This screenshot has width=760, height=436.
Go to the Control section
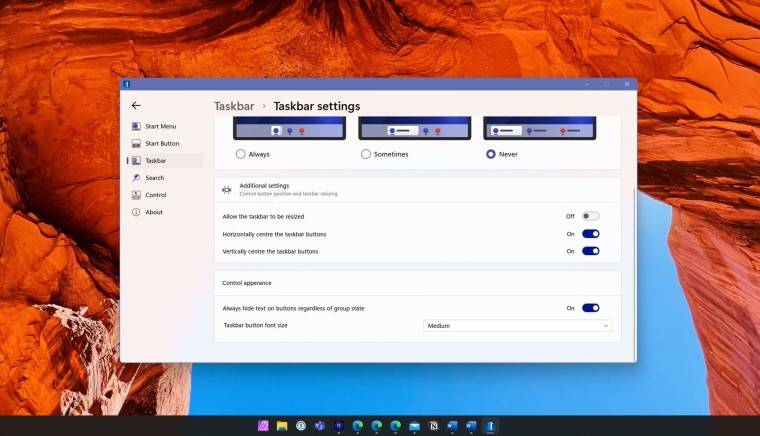click(155, 195)
